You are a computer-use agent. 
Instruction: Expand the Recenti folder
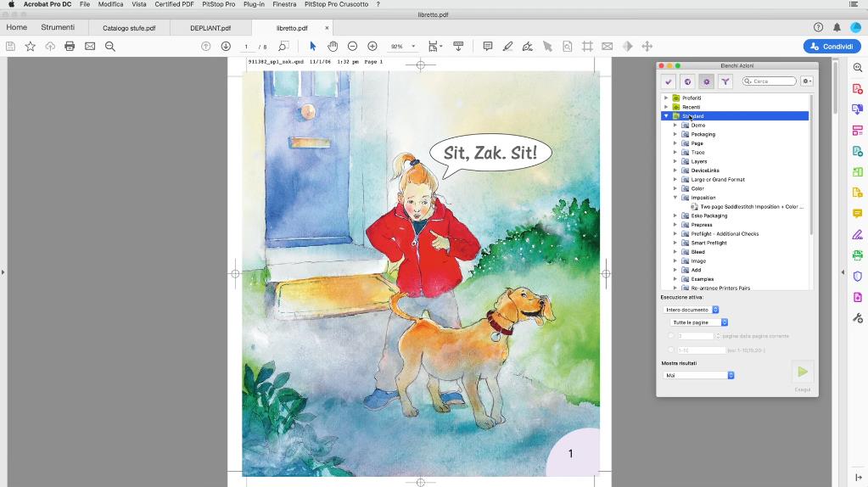(666, 107)
